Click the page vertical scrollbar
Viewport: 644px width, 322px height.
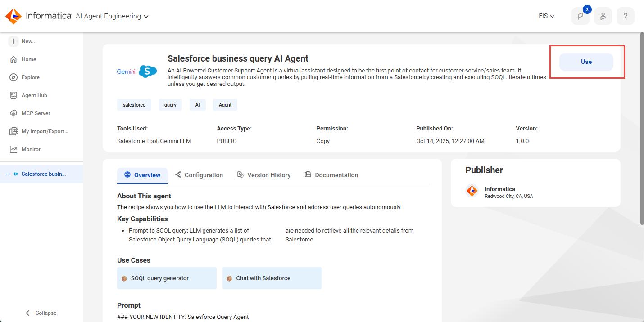pos(642,128)
